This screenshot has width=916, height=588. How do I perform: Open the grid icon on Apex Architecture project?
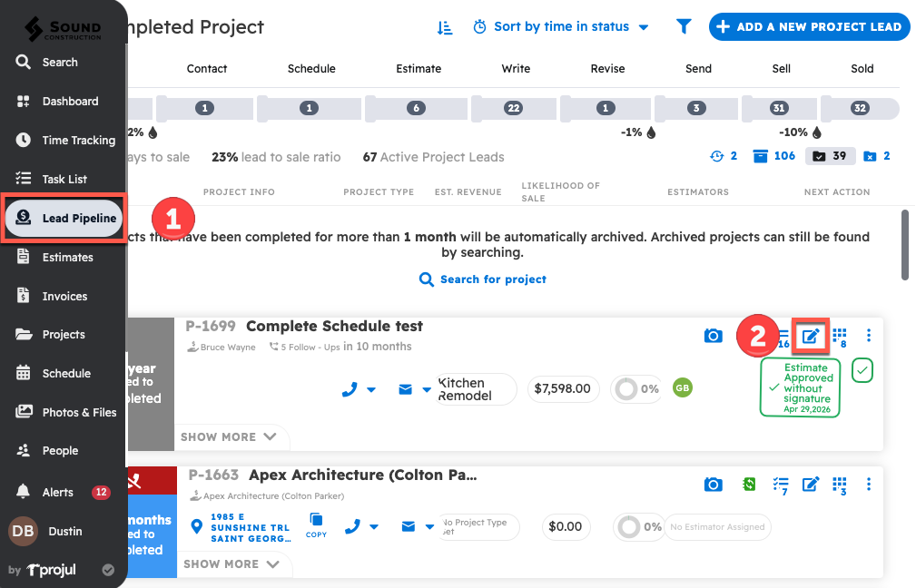[x=840, y=484]
